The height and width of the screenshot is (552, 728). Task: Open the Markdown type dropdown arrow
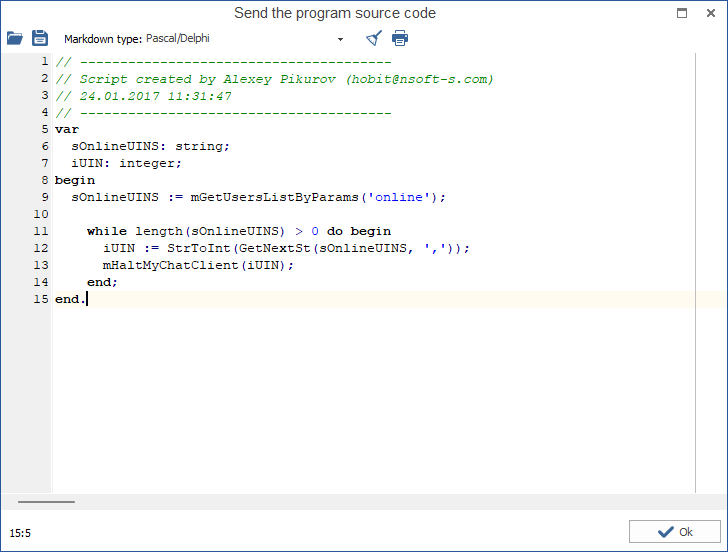[x=340, y=39]
